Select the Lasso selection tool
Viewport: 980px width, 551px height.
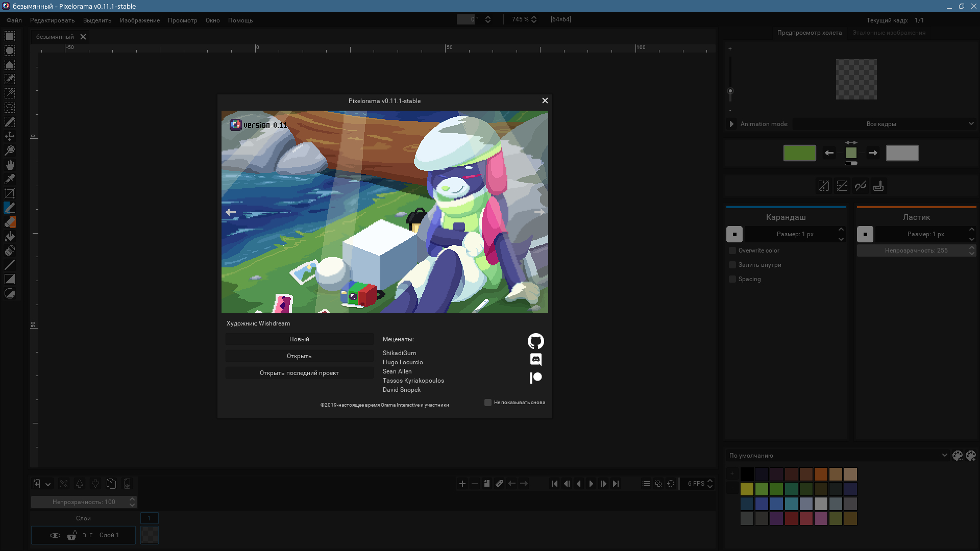tap(10, 108)
